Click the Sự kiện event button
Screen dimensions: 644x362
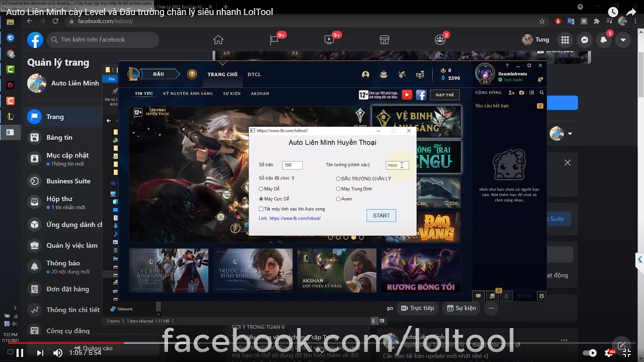[x=460, y=308]
